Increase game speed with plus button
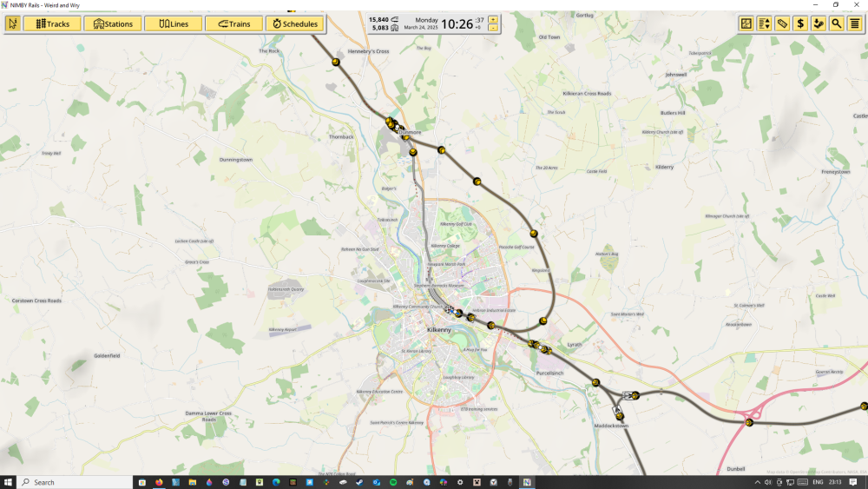The height and width of the screenshot is (489, 868). point(493,19)
